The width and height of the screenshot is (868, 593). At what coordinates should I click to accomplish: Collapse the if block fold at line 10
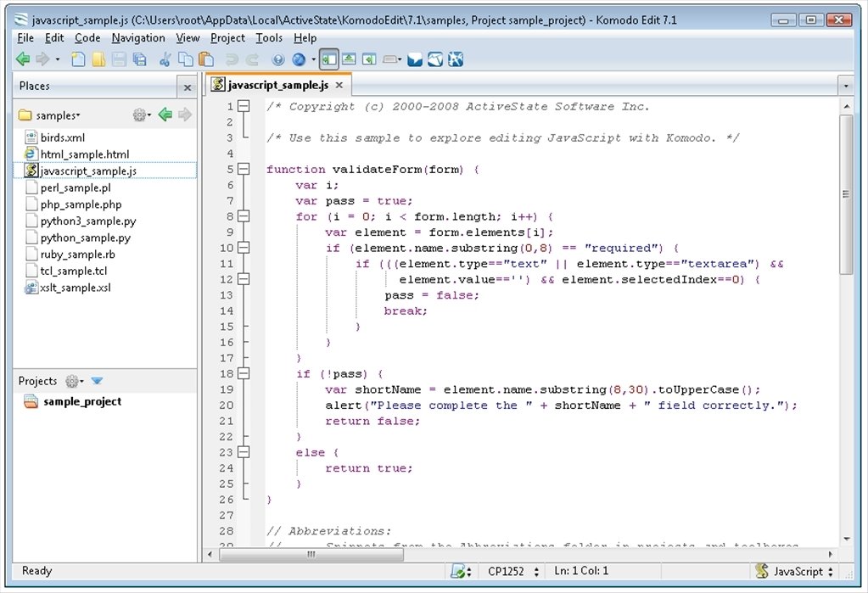click(244, 248)
